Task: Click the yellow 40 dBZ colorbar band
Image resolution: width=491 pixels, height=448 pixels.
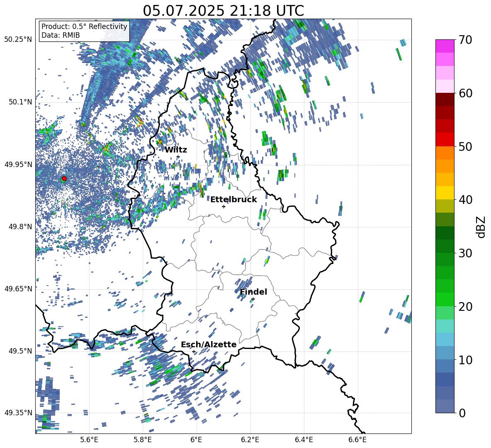Action: coord(445,193)
